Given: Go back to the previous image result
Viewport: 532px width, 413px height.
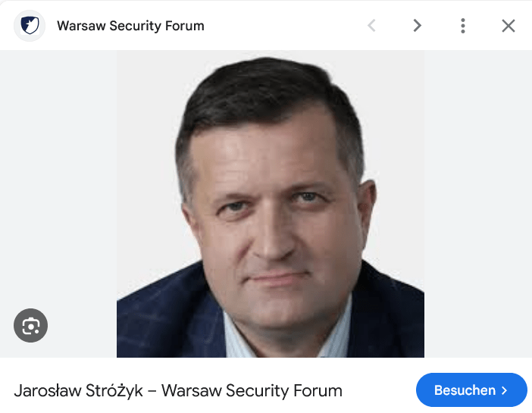Looking at the screenshot, I should click(x=372, y=26).
